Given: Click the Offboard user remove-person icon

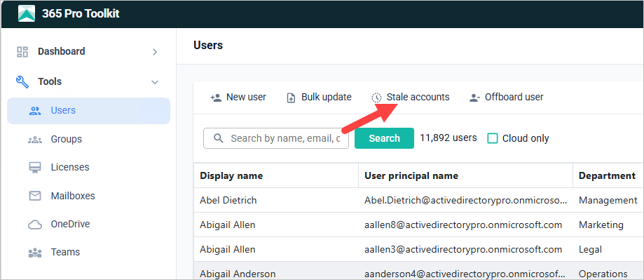Looking at the screenshot, I should pos(474,98).
